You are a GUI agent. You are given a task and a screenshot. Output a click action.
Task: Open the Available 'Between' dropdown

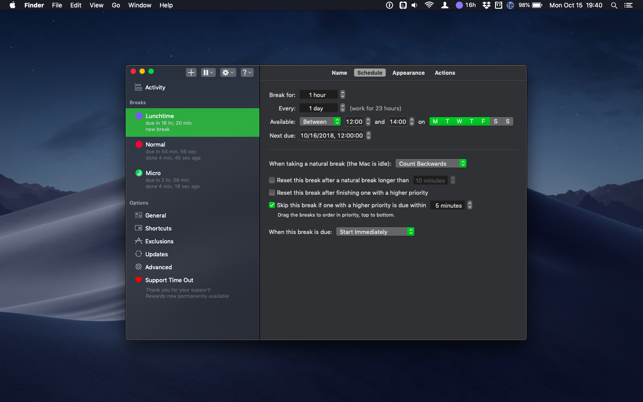tap(320, 121)
